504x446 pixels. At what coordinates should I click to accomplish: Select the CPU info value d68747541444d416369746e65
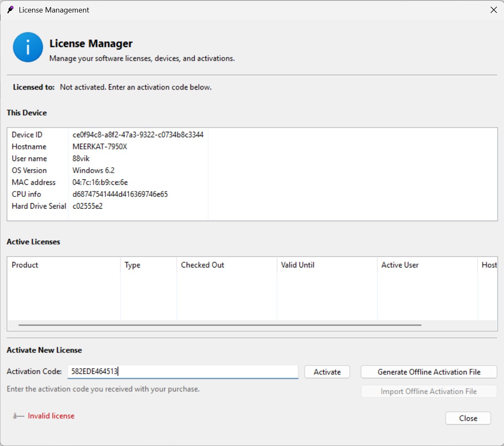pos(120,194)
